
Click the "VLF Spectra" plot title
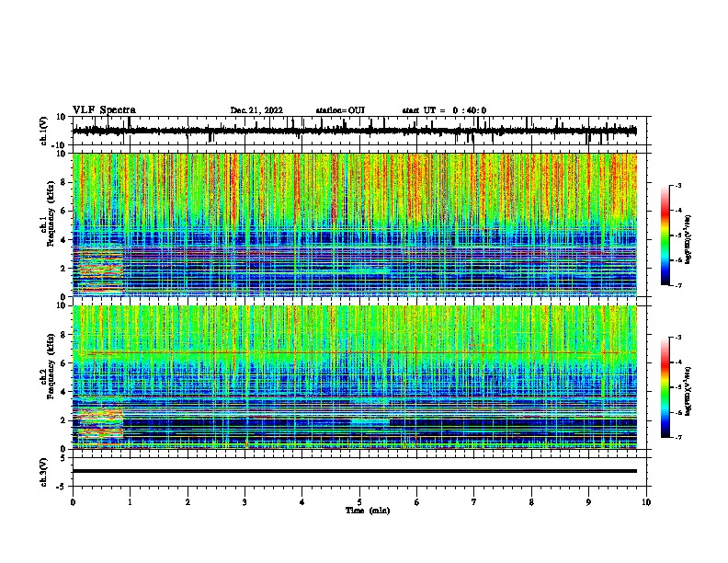tap(104, 110)
